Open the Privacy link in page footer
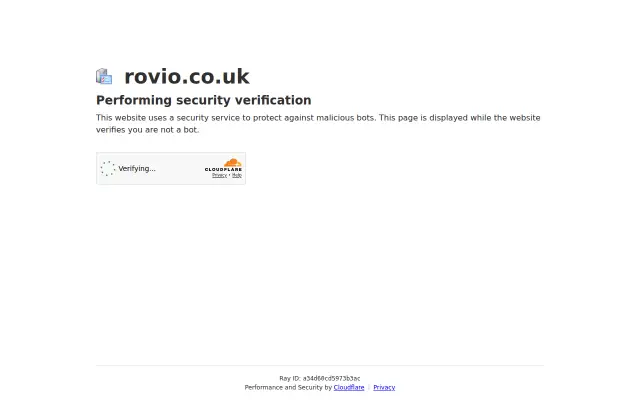Screen dimensions: 640x400 [x=384, y=387]
